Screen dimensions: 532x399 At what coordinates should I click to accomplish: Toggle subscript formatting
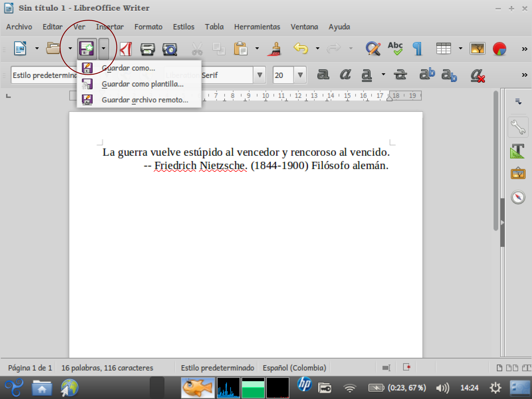pyautogui.click(x=449, y=75)
